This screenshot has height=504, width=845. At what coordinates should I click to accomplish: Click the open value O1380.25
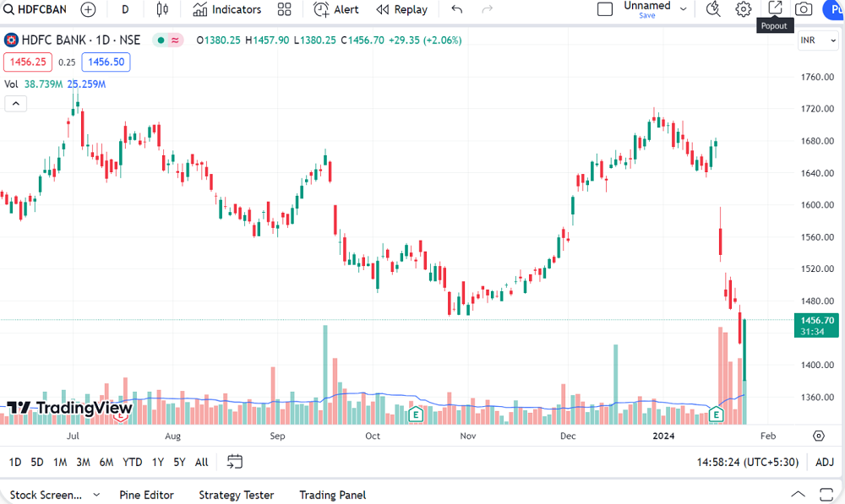pos(218,41)
